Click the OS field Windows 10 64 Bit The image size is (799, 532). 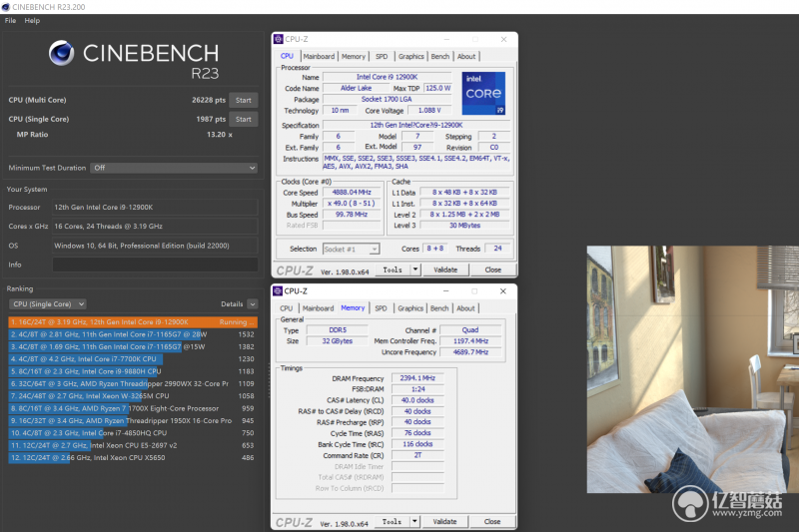tap(155, 246)
